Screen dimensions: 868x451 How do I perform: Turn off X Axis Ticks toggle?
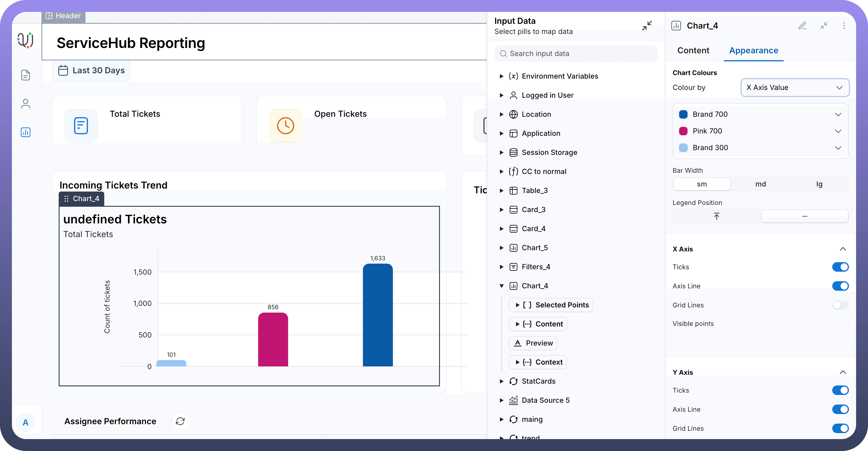840,267
